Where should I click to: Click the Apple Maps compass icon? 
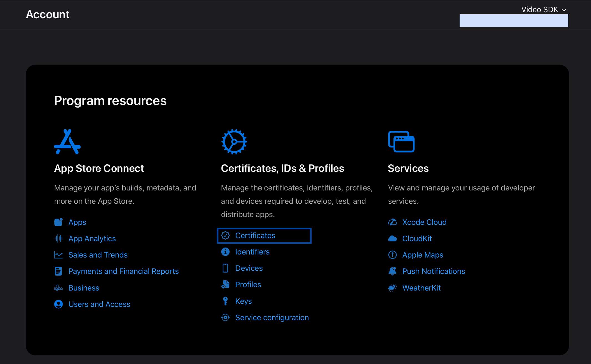coord(393,255)
